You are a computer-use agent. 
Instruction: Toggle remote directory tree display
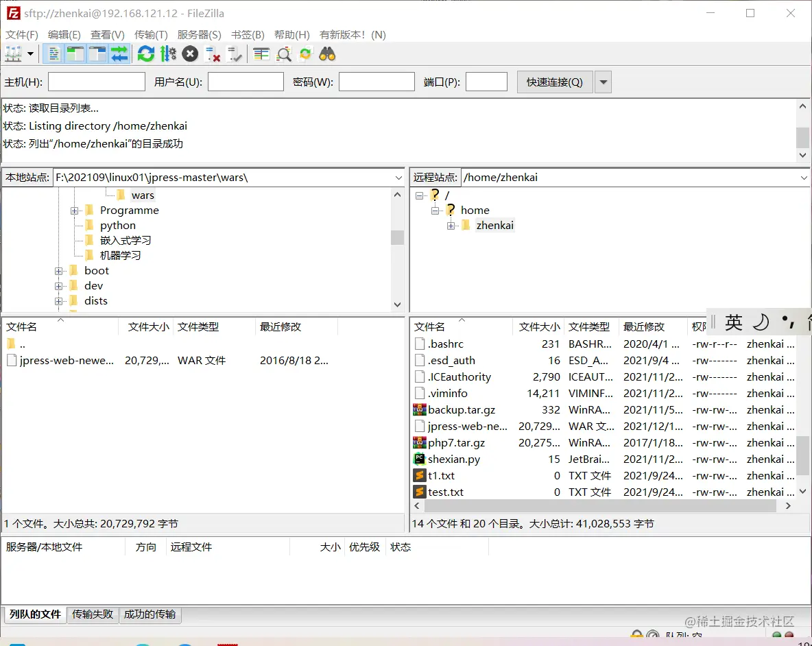point(97,53)
